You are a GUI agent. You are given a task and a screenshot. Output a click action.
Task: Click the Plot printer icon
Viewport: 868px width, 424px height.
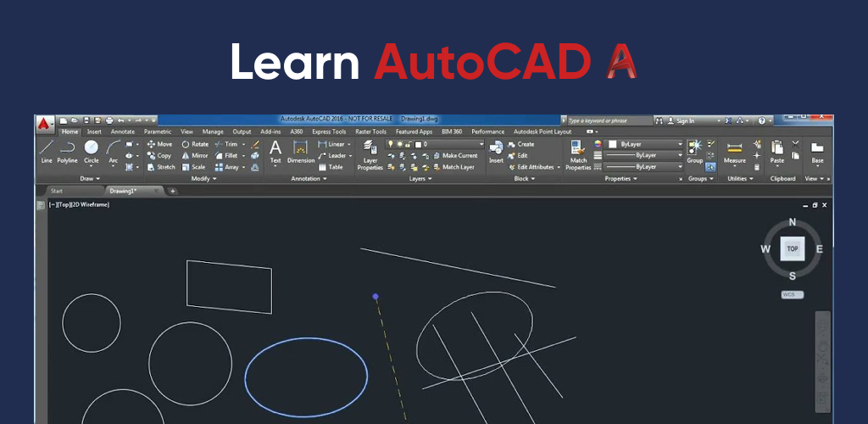pos(109,120)
